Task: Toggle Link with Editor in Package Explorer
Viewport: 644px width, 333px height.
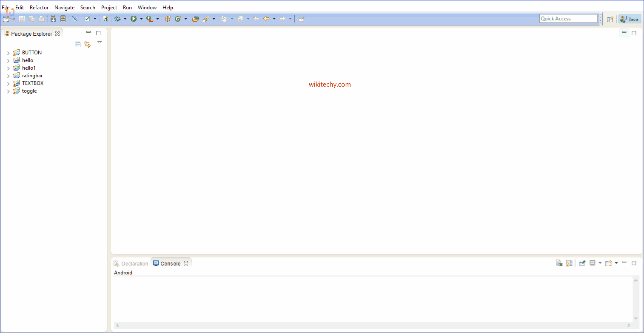Action: (87, 44)
